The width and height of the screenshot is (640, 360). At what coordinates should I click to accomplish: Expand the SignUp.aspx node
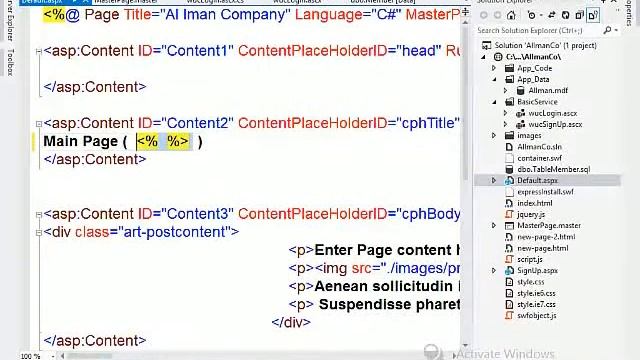[x=494, y=271]
